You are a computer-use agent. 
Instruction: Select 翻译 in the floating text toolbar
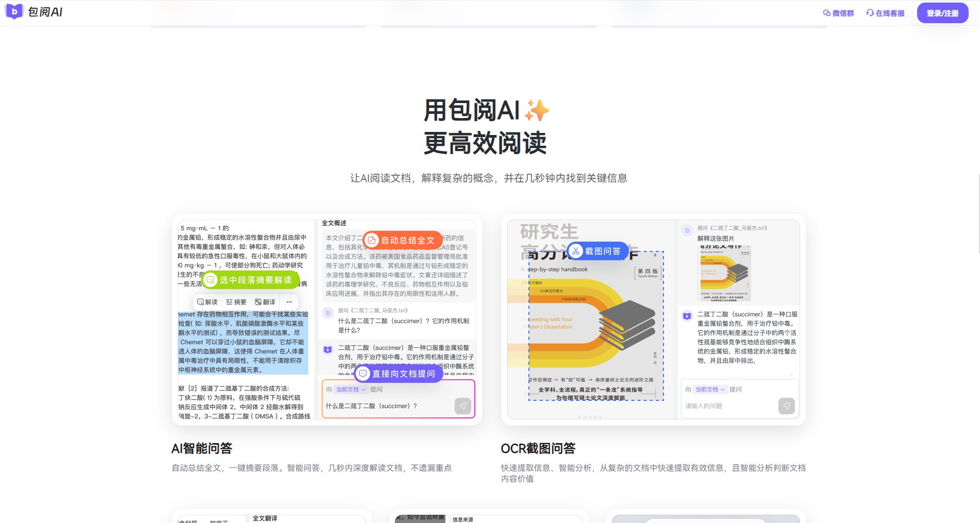(265, 302)
